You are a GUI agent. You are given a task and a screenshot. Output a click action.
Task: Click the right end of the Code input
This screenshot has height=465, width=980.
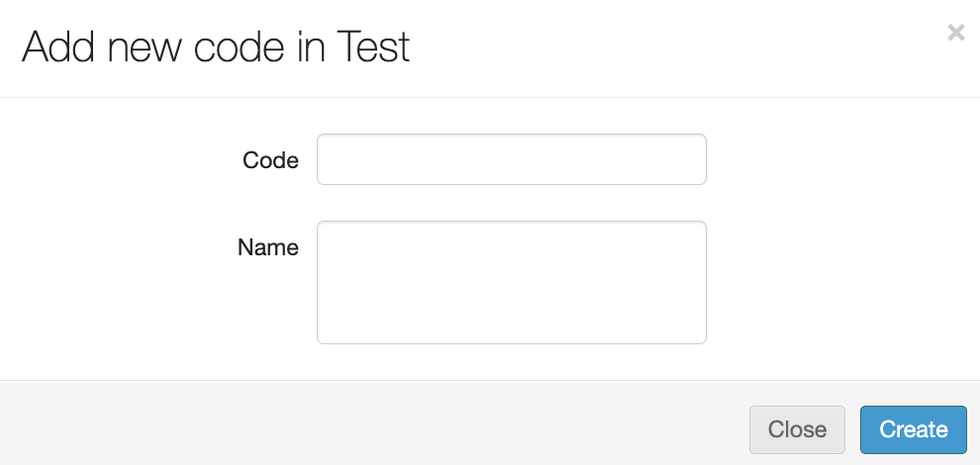click(x=693, y=159)
